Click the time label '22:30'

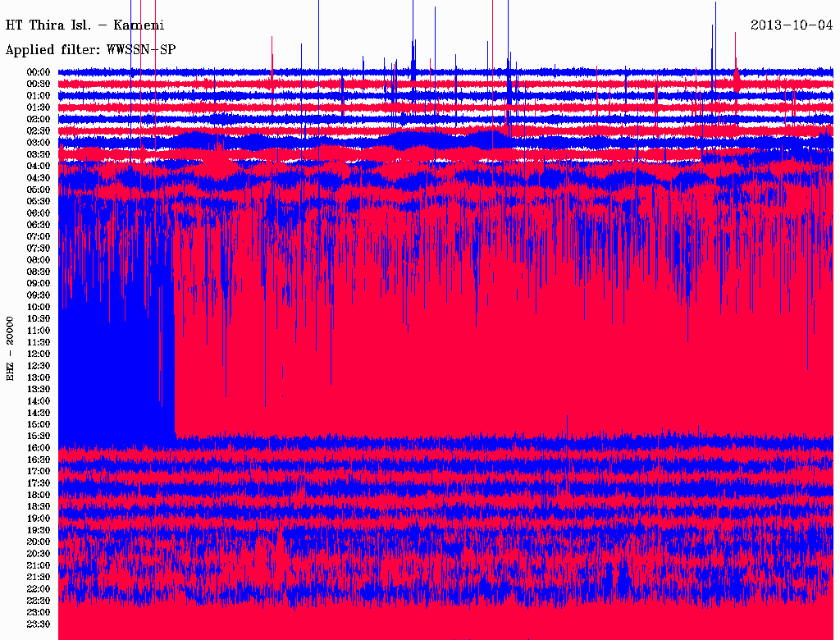(x=39, y=601)
